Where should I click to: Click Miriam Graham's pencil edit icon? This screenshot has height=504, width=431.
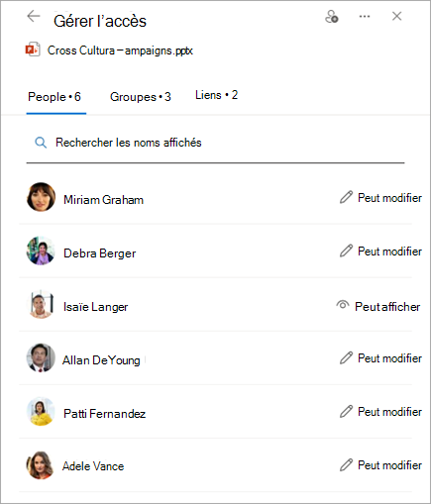[x=346, y=197]
